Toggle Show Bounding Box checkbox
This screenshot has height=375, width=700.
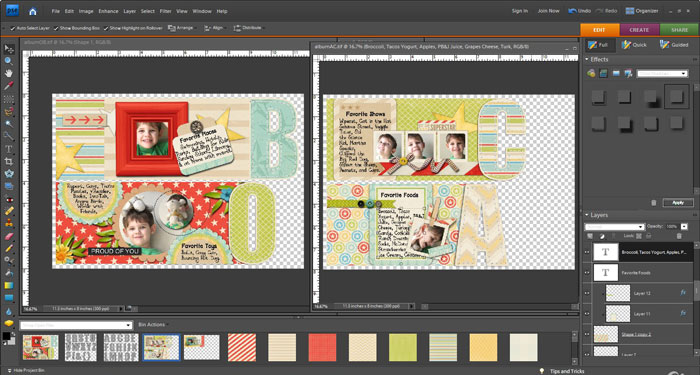coord(56,28)
